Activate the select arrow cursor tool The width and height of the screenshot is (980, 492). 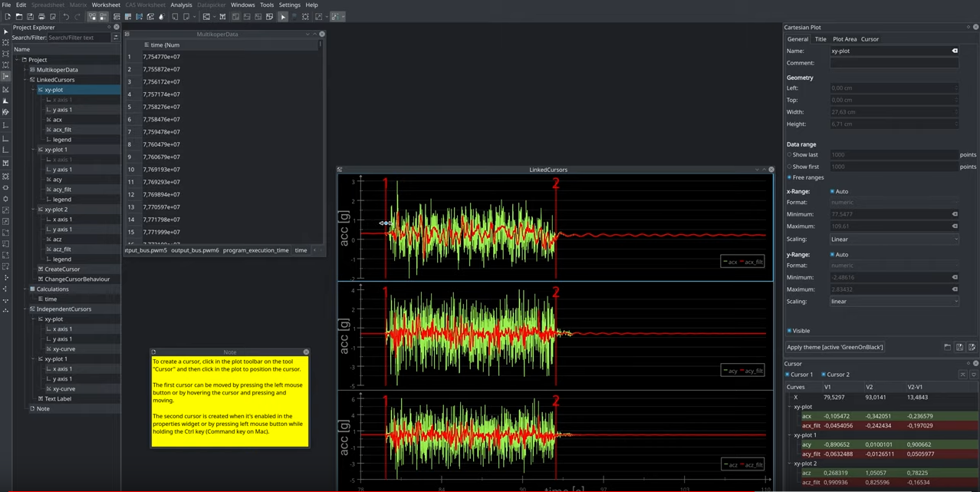tap(283, 16)
